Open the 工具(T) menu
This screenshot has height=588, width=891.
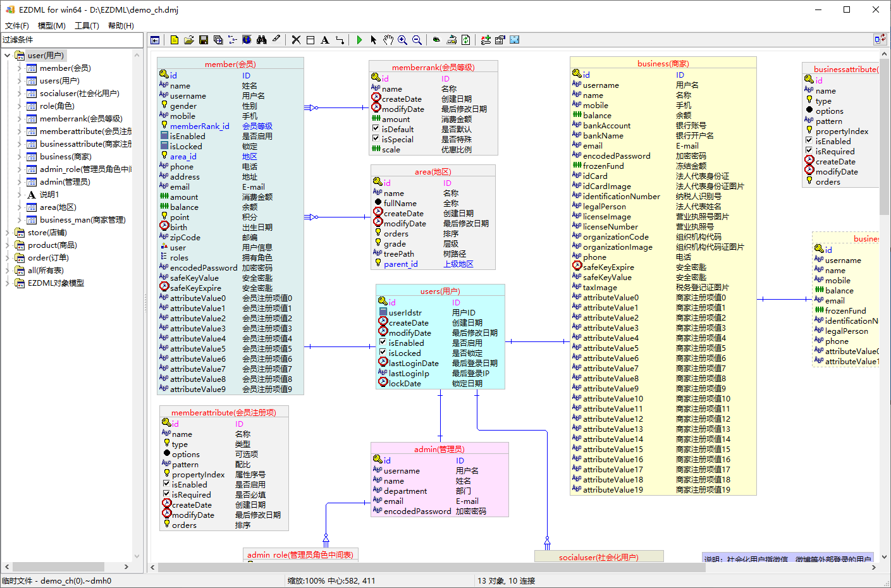pyautogui.click(x=87, y=26)
